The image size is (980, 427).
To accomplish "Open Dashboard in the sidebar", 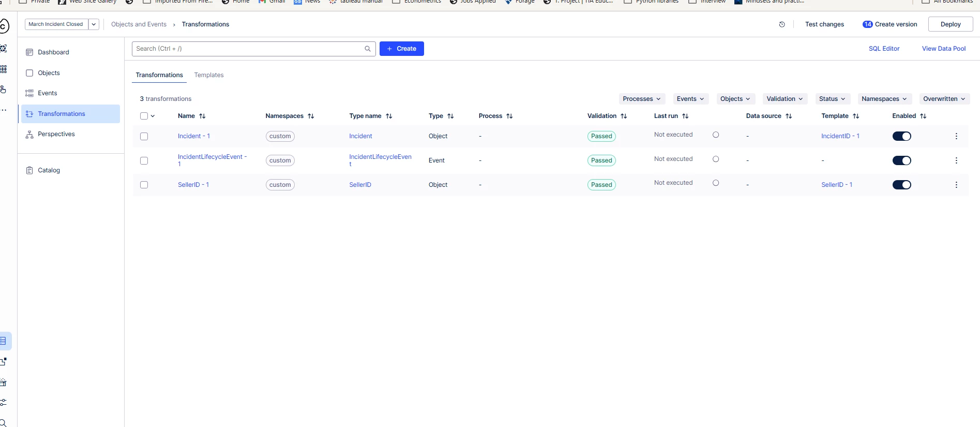I will point(70,52).
